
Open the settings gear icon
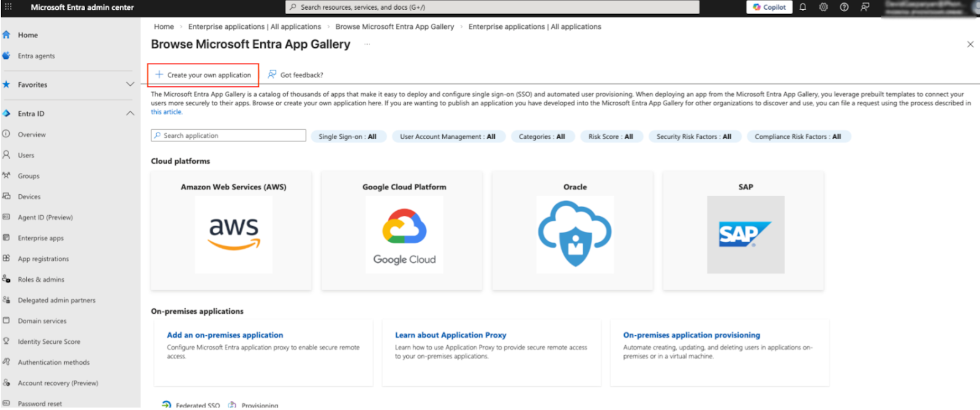click(x=823, y=7)
